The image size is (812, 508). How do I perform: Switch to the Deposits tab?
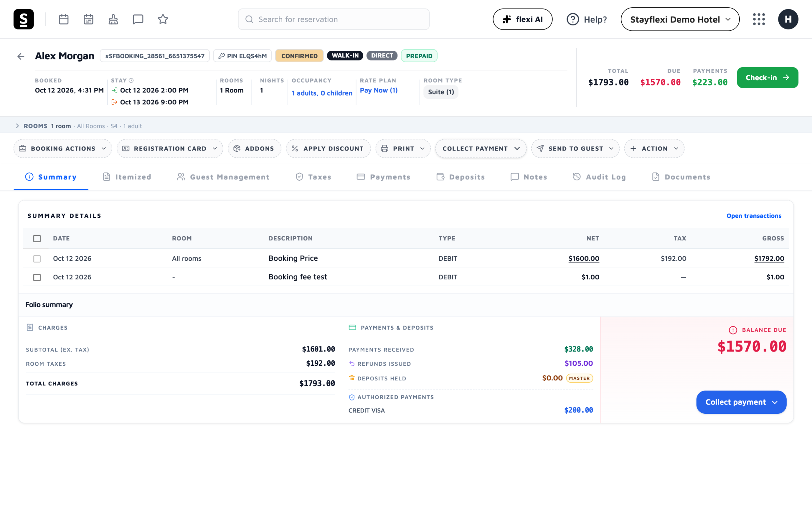pos(460,177)
